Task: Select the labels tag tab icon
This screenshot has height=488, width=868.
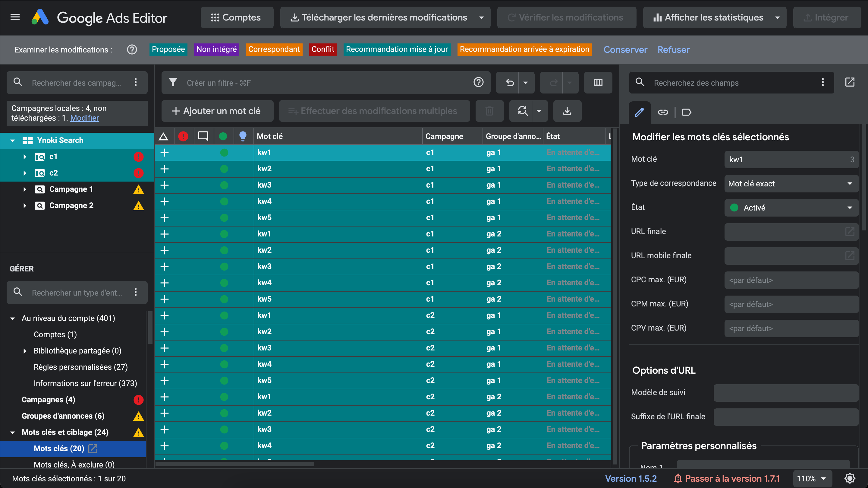Action: tap(686, 112)
